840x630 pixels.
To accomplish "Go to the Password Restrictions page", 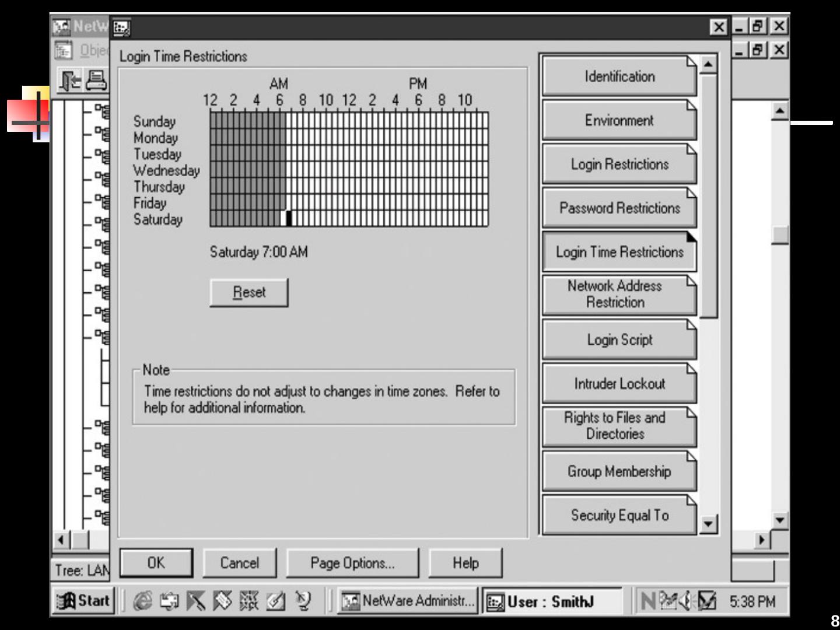I will (619, 208).
